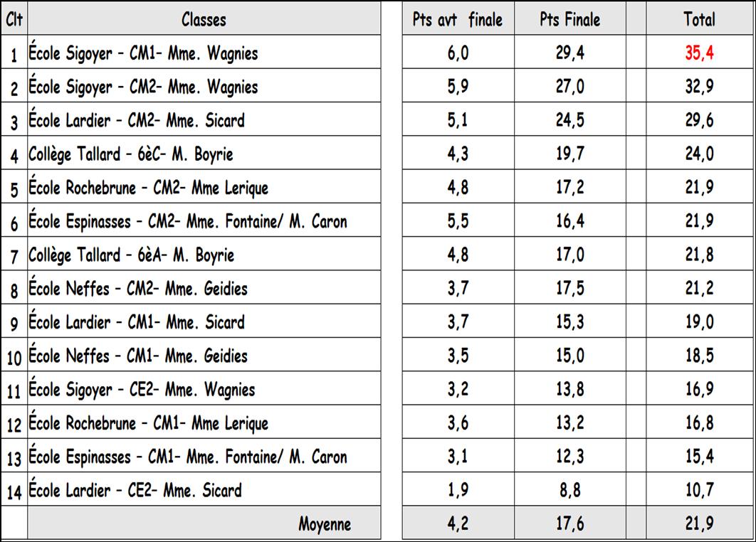This screenshot has height=542, width=756.
Task: Select the Pts Finale column header
Action: (x=570, y=18)
